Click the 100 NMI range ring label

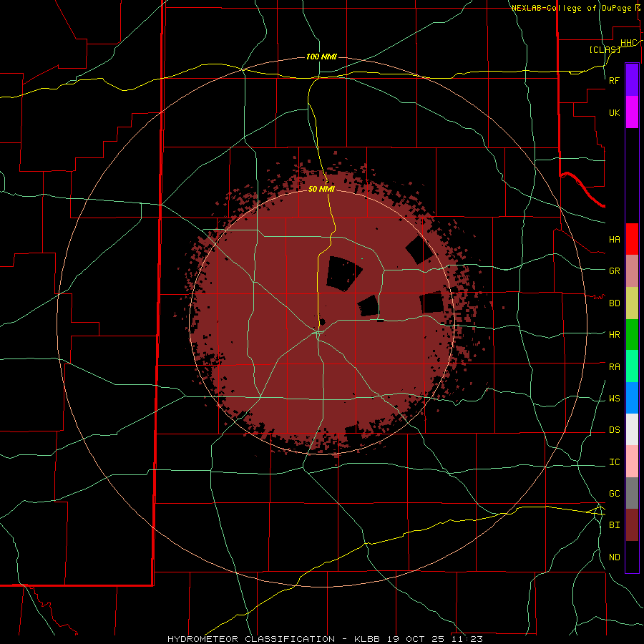coord(321,57)
